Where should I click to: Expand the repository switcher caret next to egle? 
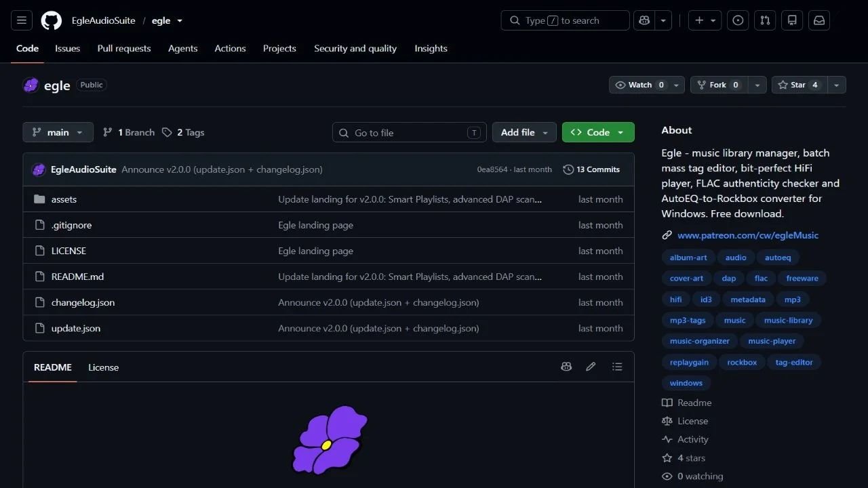pyautogui.click(x=180, y=21)
